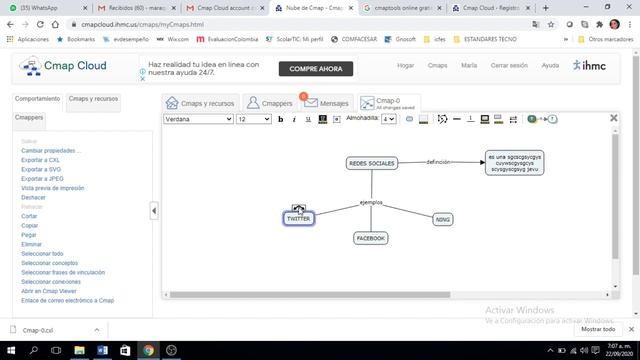
Task: Toggle bold text formatting
Action: click(x=280, y=119)
